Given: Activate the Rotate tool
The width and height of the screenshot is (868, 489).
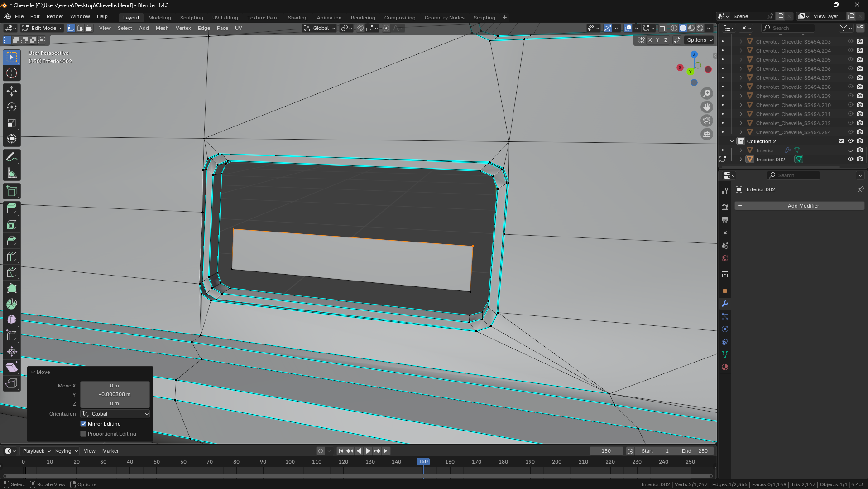Looking at the screenshot, I should (x=12, y=107).
